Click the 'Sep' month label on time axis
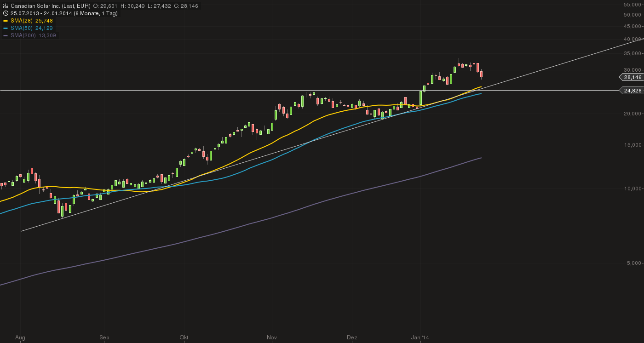This screenshot has width=644, height=343. pos(104,337)
